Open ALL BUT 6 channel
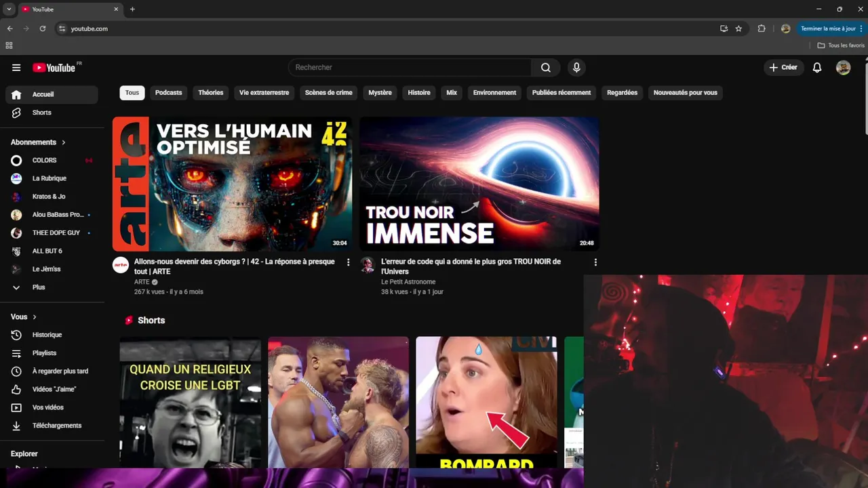Image resolution: width=868 pixels, height=488 pixels. point(52,251)
